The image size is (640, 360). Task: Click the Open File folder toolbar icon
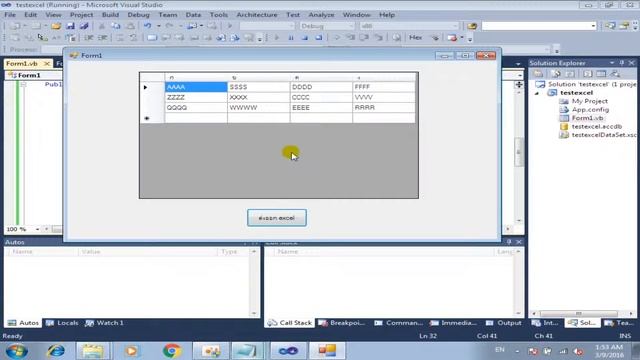pos(56,26)
